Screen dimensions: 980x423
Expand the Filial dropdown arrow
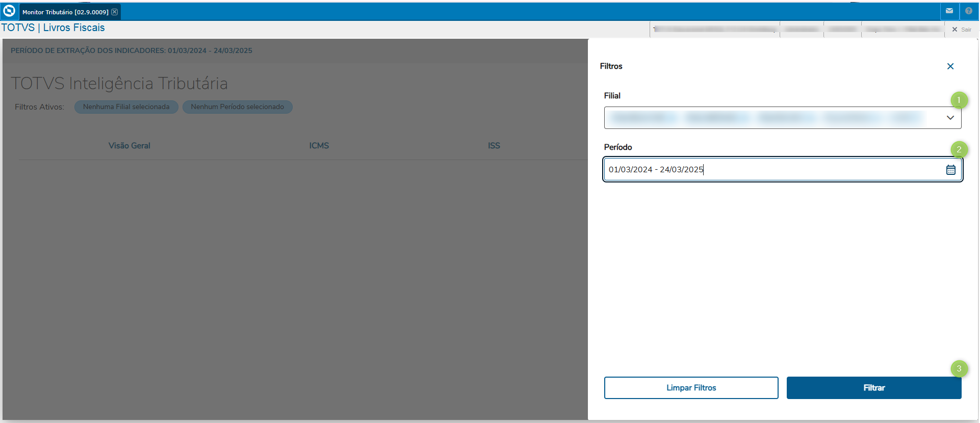(x=950, y=118)
